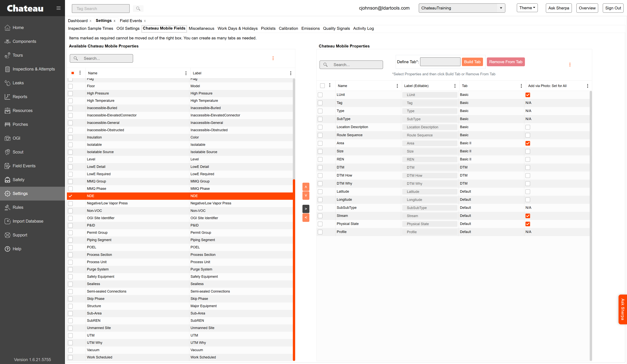Click the Define Tab text field

coord(440,62)
